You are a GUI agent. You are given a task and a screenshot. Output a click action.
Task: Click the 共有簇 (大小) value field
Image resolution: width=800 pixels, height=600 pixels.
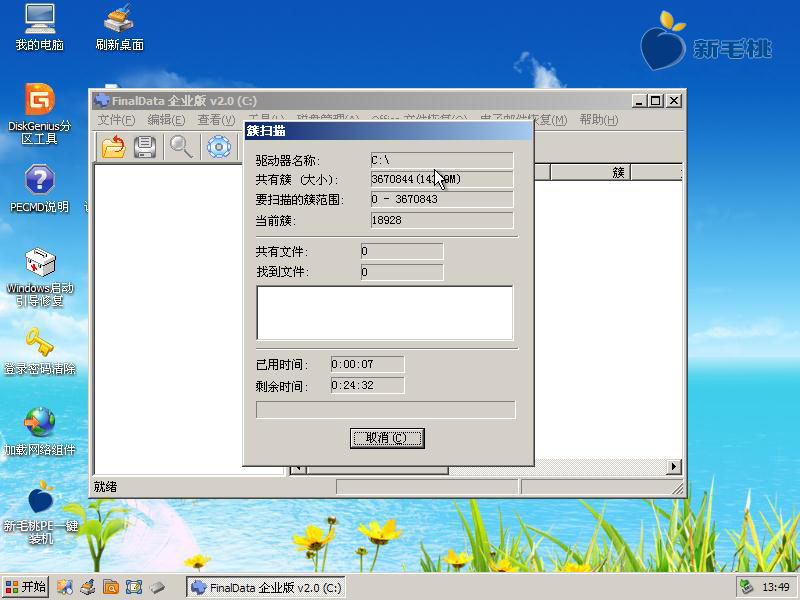[442, 179]
